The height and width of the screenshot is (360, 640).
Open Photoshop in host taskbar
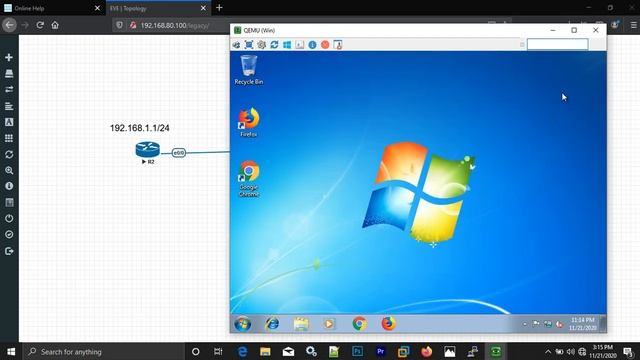pyautogui.click(x=358, y=351)
